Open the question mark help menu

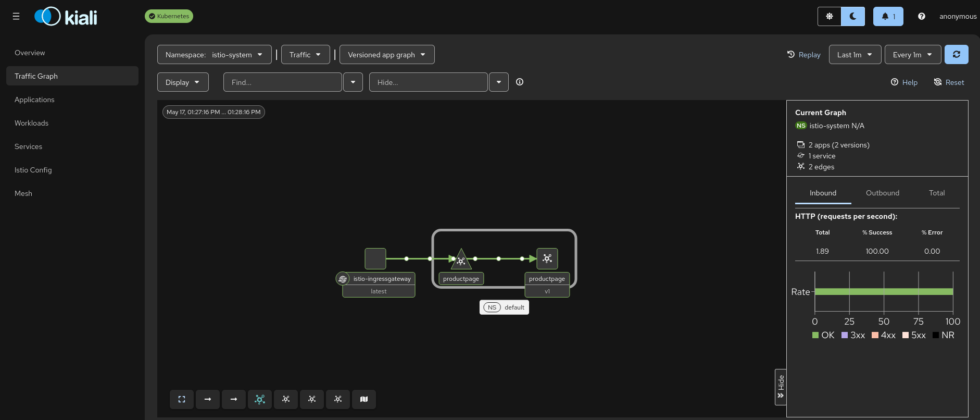[922, 16]
